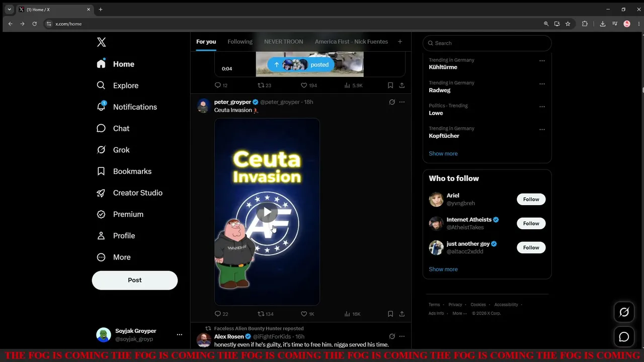
Task: Open the Privacy footer link
Action: coord(455,305)
